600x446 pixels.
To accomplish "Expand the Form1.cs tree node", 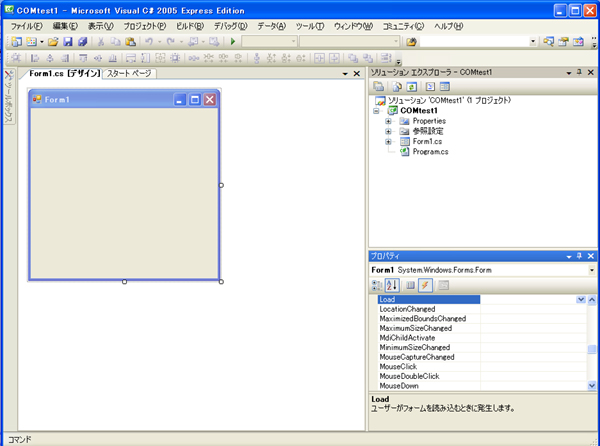I will pyautogui.click(x=388, y=142).
